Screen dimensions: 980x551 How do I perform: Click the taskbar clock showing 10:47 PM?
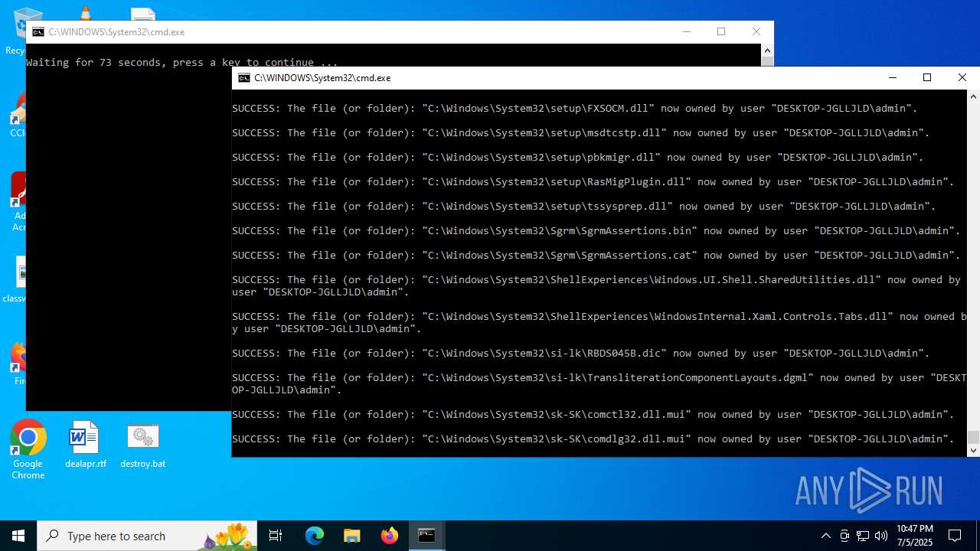coord(914,536)
